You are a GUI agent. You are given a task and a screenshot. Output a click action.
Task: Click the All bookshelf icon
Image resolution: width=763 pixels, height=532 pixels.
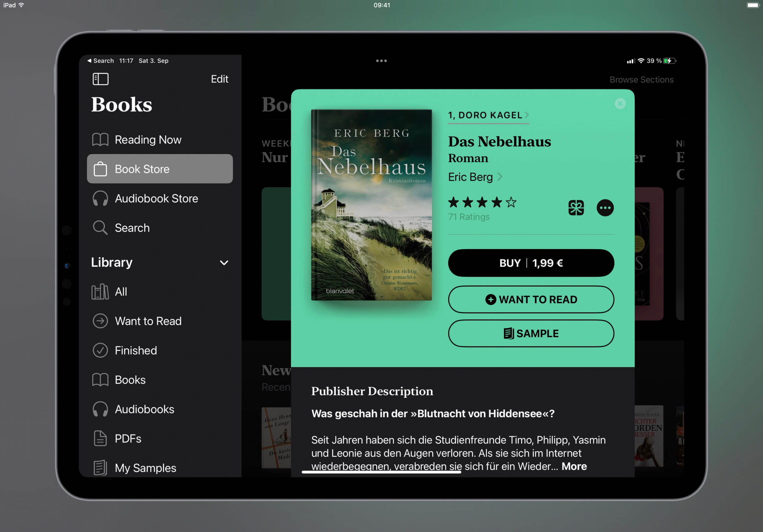[x=100, y=292]
